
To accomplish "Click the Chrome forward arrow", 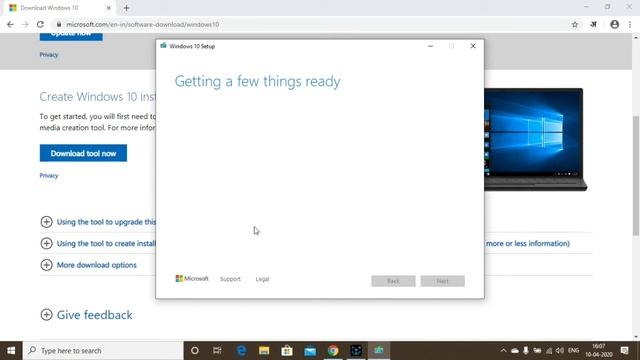I will (25, 24).
